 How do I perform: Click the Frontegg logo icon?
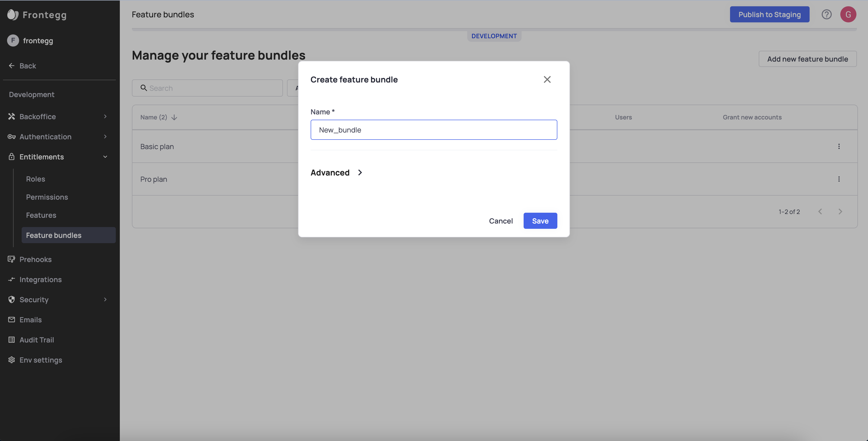[x=13, y=15]
